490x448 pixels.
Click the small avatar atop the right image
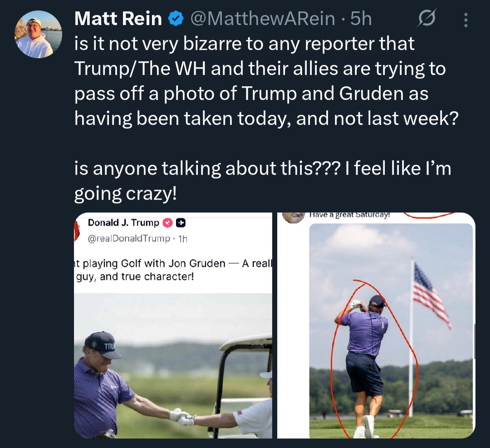click(x=293, y=217)
